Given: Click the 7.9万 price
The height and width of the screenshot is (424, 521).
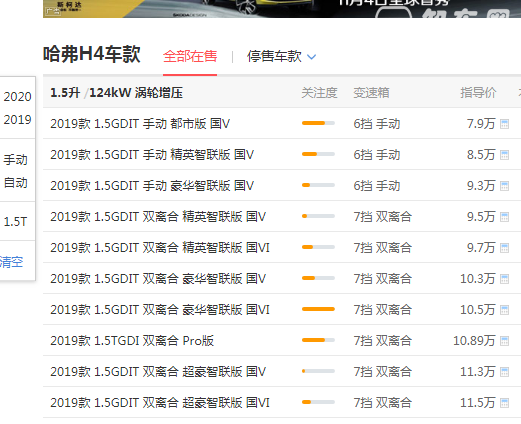Looking at the screenshot, I should [481, 124].
